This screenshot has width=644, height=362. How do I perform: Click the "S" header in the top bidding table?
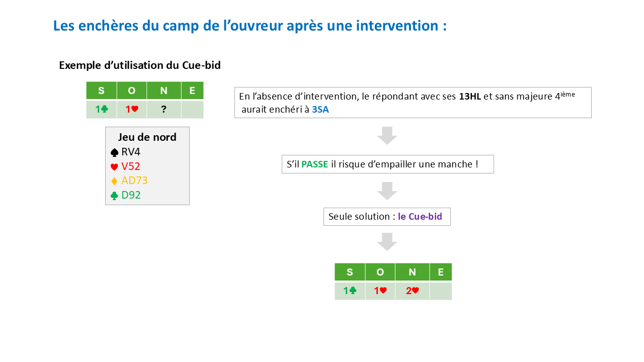[101, 91]
